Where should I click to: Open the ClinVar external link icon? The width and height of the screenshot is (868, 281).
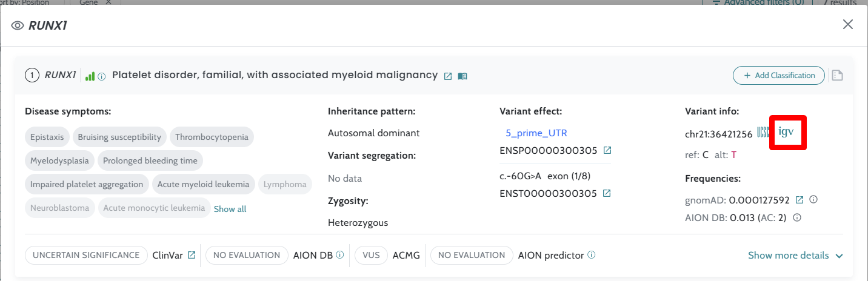click(x=192, y=256)
